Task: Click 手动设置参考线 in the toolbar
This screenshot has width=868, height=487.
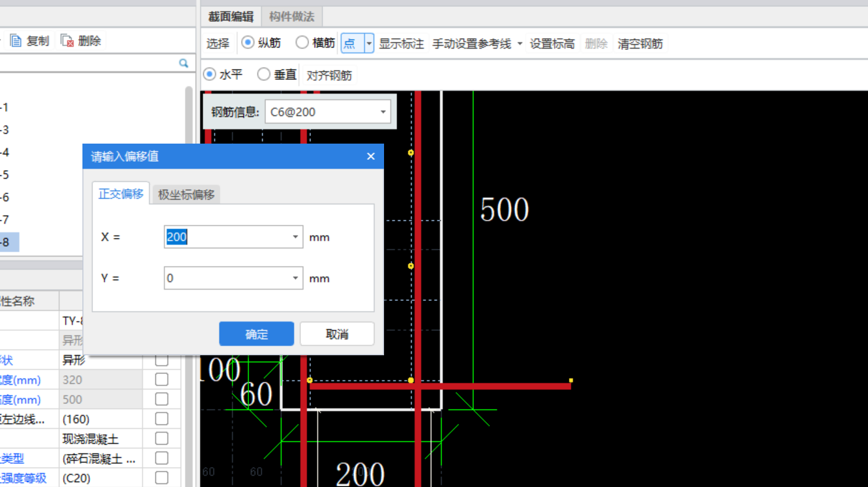Action: point(472,44)
